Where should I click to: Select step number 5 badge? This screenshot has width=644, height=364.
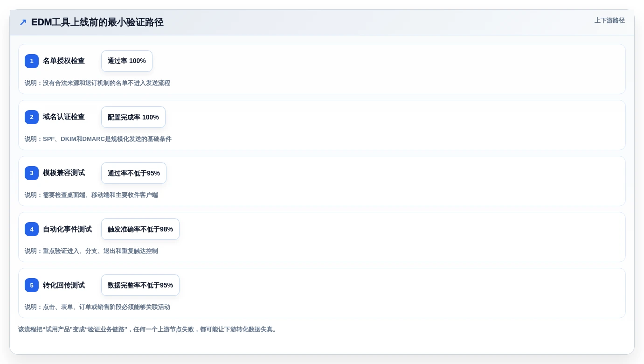tap(32, 285)
